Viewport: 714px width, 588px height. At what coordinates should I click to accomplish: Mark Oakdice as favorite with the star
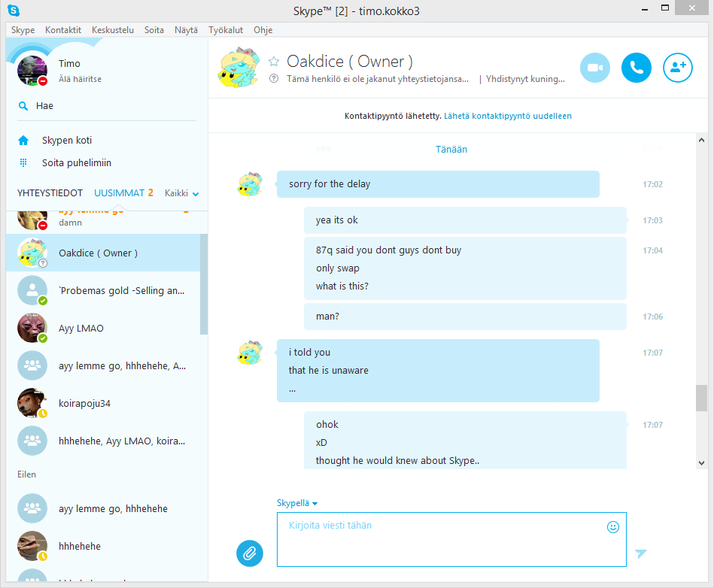coord(274,62)
